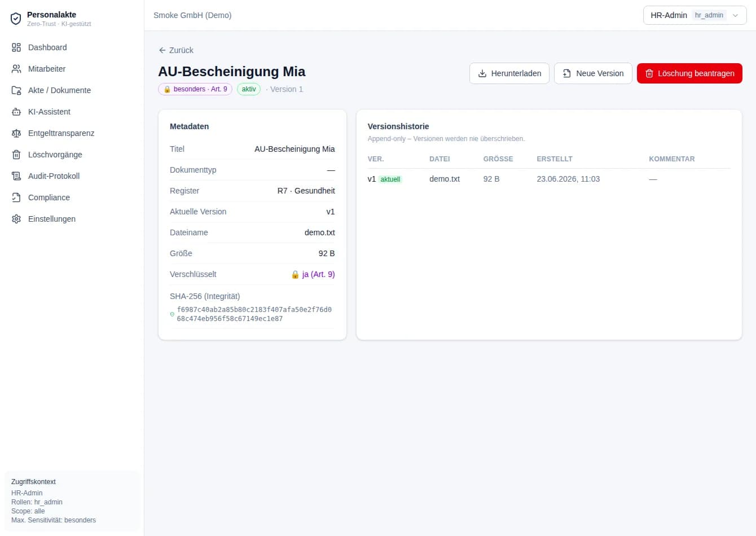756x536 pixels.
Task: Click the 'aktuell' tag in version row
Action: tap(390, 179)
